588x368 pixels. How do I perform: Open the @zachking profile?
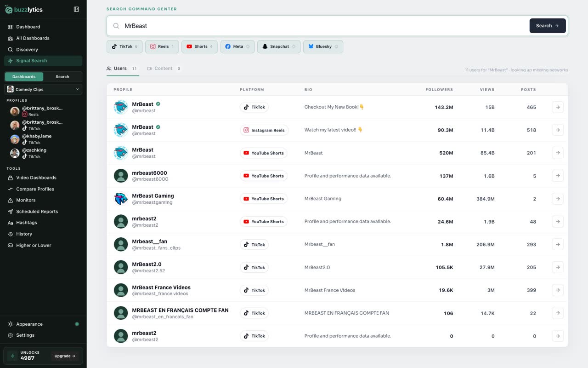[43, 153]
